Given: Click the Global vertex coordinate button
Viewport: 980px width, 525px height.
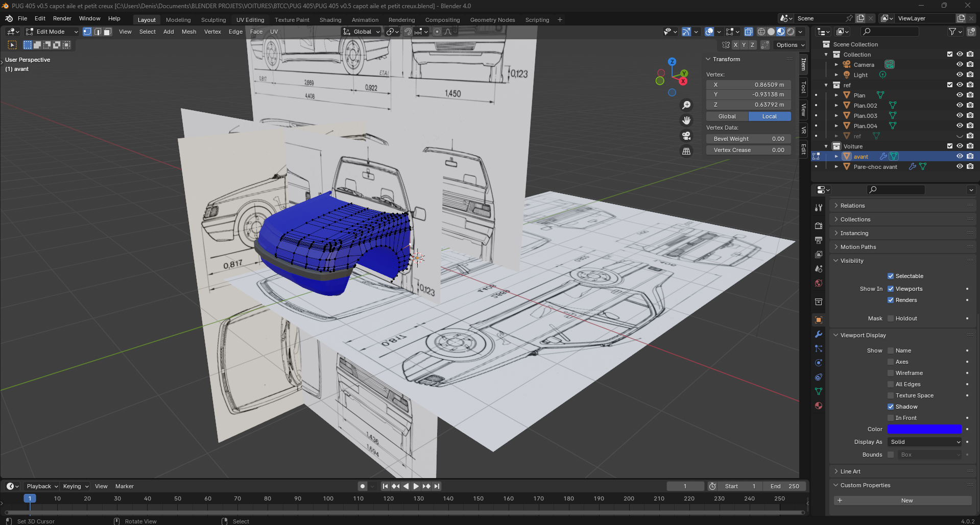Looking at the screenshot, I should [x=727, y=116].
